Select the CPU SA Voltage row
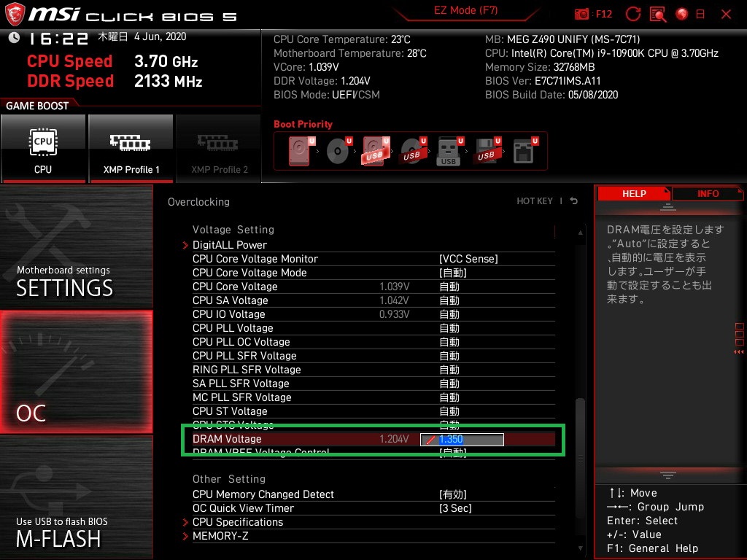The width and height of the screenshot is (747, 560). (x=373, y=300)
